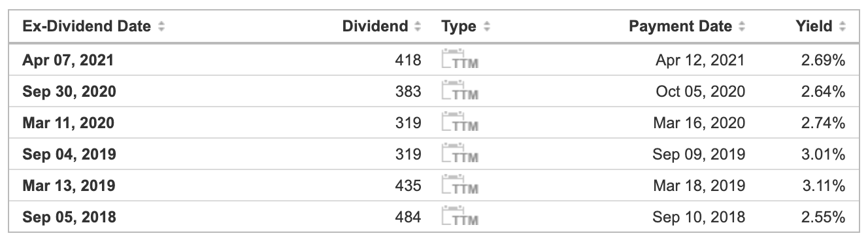
Task: Click TTM icon in Sep 05, 2018 row
Action: click(x=460, y=216)
